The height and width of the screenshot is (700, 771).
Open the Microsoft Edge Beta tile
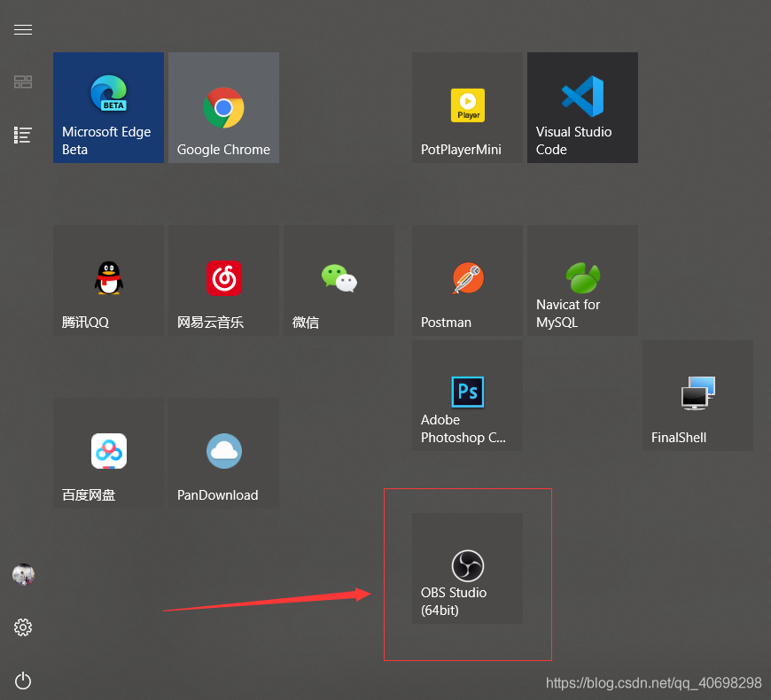coord(108,107)
